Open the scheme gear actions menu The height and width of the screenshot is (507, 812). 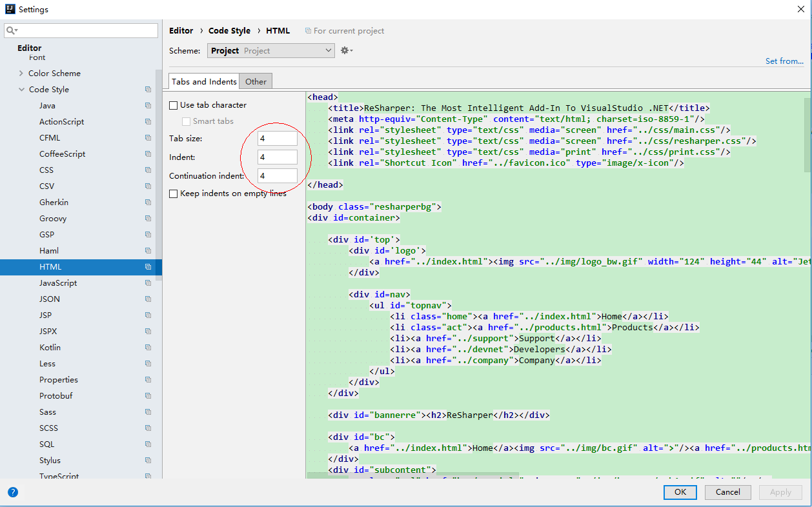click(x=347, y=50)
